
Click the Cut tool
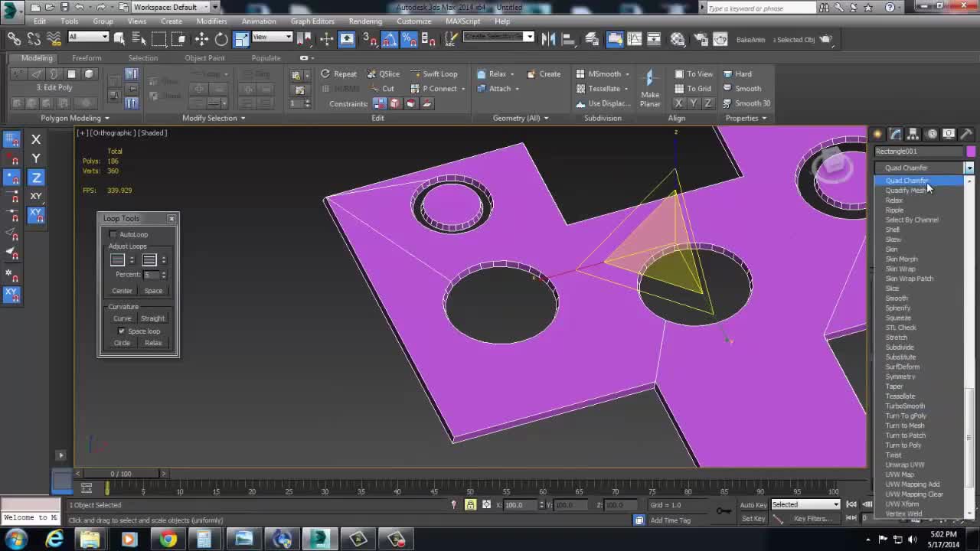(381, 89)
